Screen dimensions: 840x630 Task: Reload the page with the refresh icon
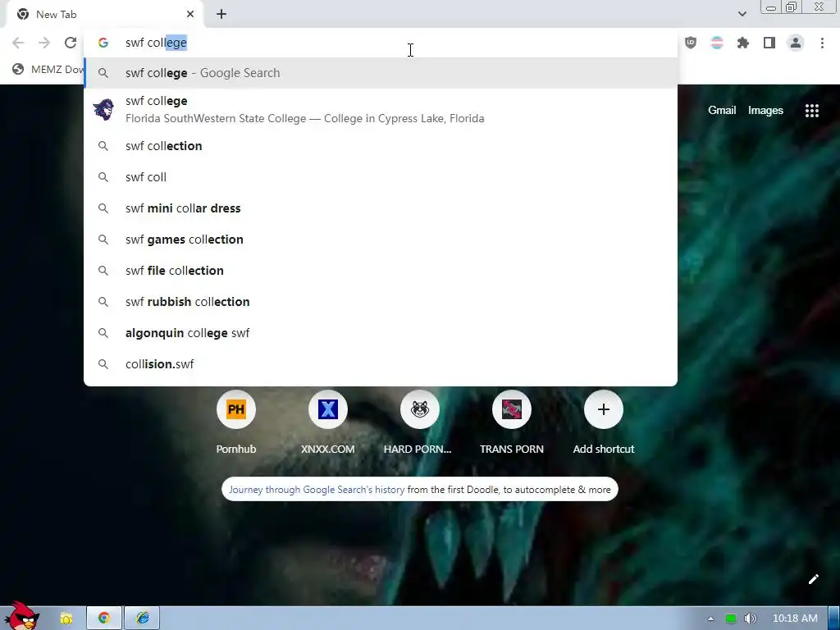tap(71, 43)
